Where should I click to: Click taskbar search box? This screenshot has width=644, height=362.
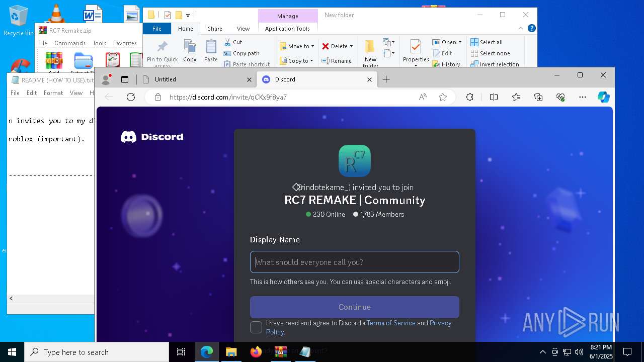(97, 352)
